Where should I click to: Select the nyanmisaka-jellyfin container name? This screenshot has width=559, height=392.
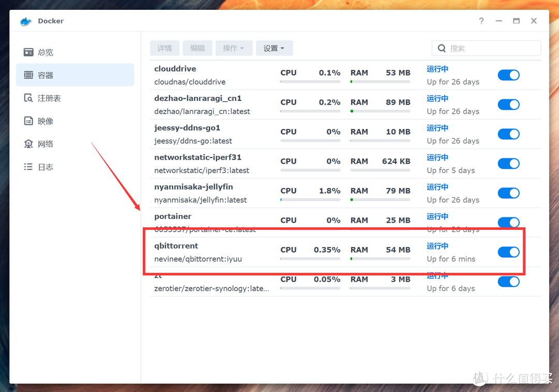click(194, 187)
